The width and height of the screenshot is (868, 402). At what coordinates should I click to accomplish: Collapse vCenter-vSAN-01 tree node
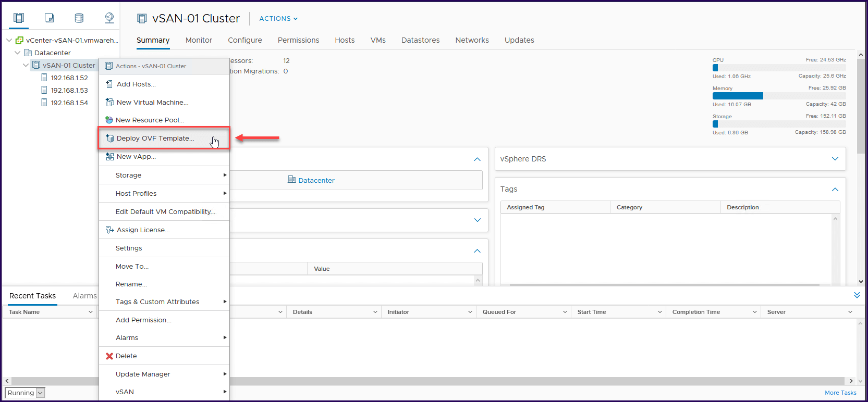click(9, 40)
